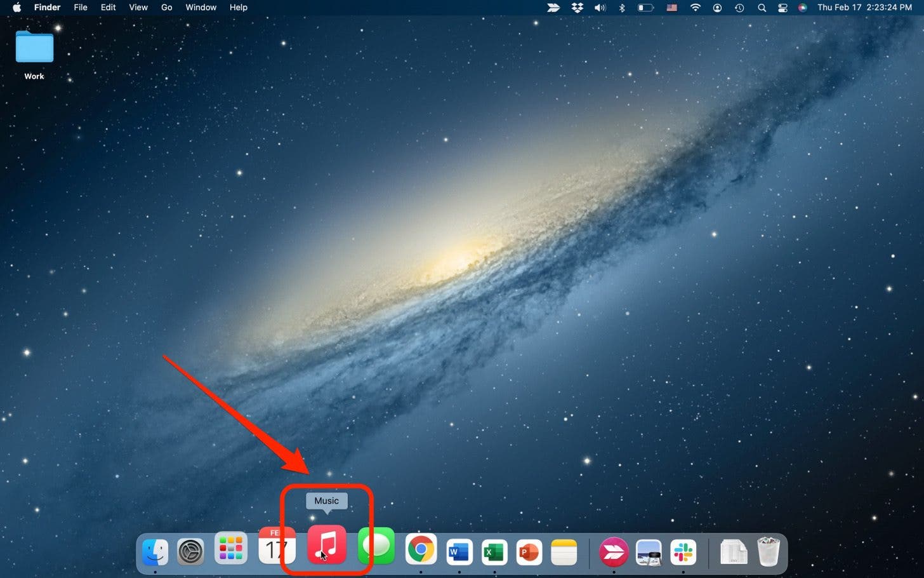Image resolution: width=924 pixels, height=578 pixels.
Task: Open Launchpad from the Dock
Action: pos(231,549)
